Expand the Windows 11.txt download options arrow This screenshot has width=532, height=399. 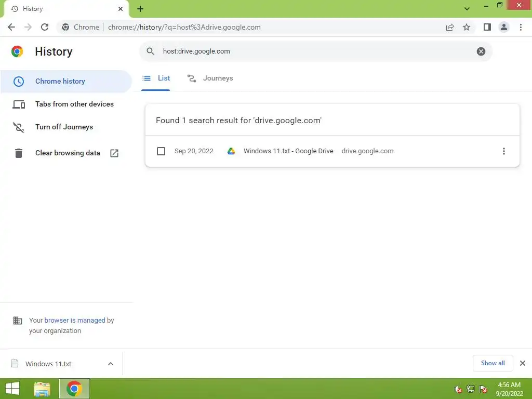(x=111, y=364)
